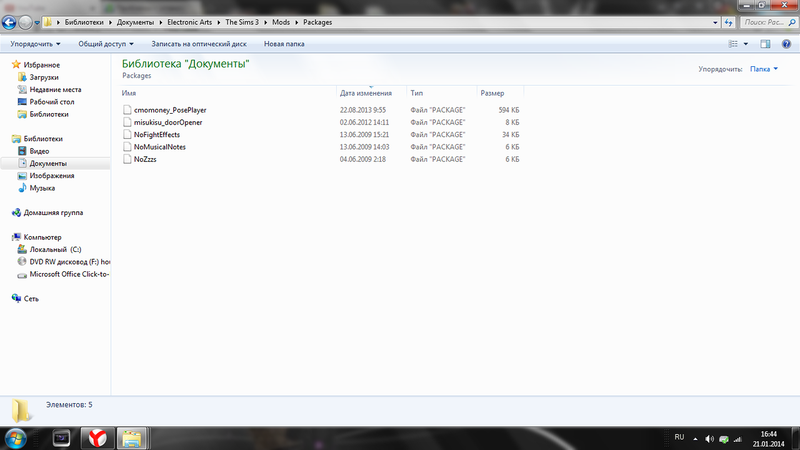Sort by the Размер column header
This screenshot has width=800, height=450.
(491, 92)
